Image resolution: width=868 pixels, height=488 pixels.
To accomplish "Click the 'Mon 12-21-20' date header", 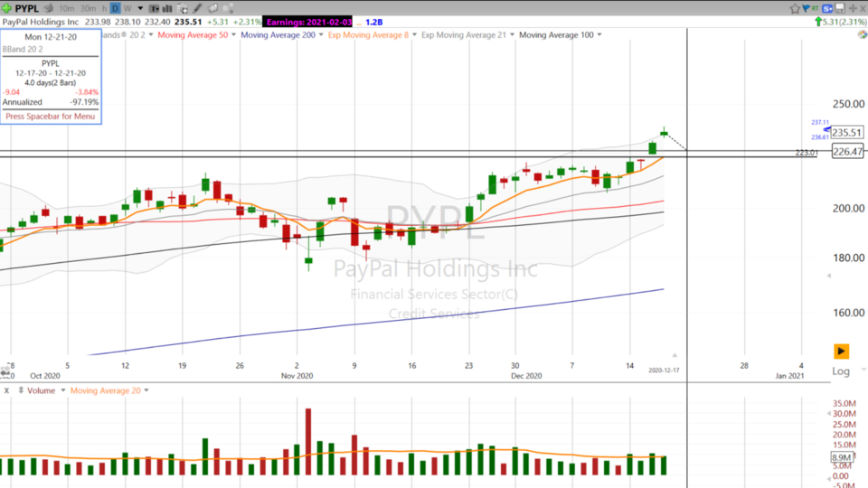I will pyautogui.click(x=51, y=37).
